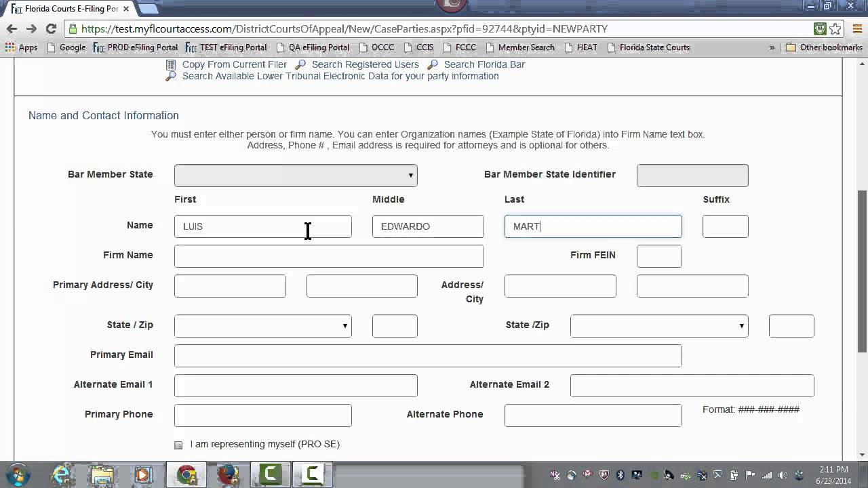Viewport: 868px width, 488px height.
Task: Click the First name field containing LUIS
Action: coord(263,226)
